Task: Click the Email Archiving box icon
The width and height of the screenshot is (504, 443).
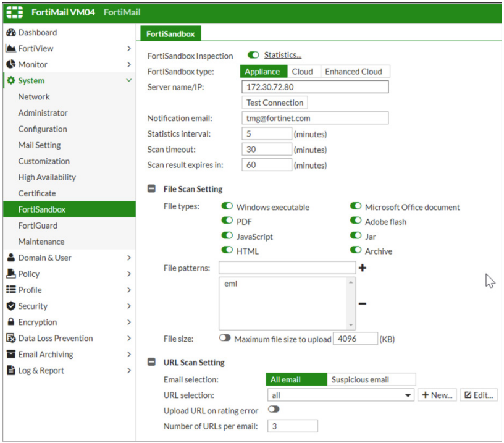Action: [11, 354]
